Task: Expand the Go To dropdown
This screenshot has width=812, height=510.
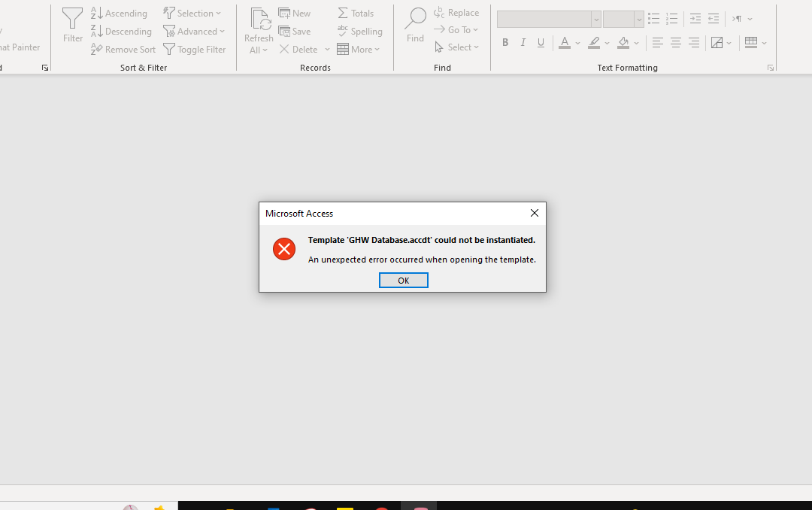Action: click(457, 29)
